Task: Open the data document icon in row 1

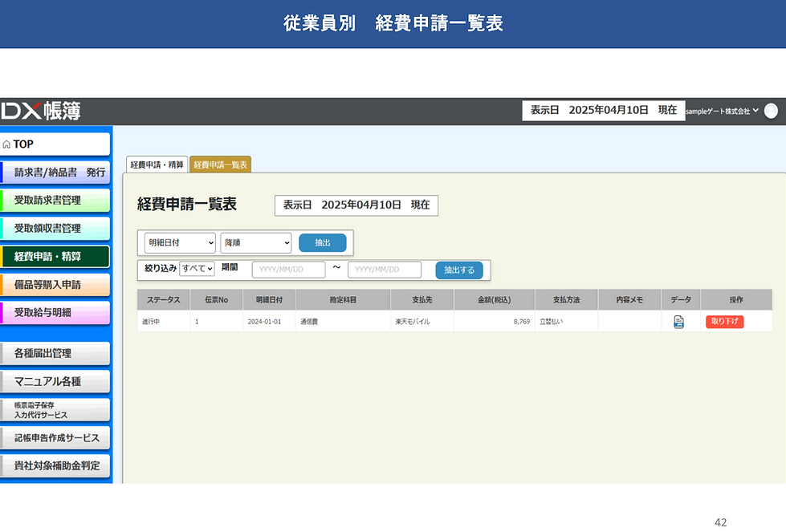Action: pos(678,322)
